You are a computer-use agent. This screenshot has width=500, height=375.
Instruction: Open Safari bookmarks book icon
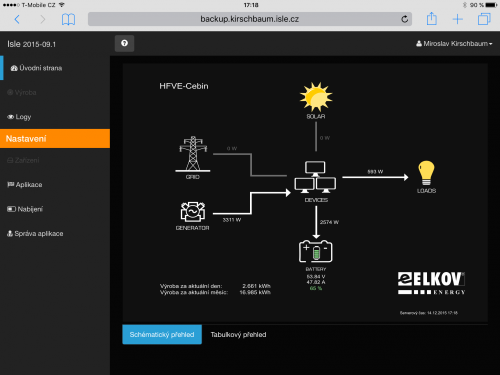68,19
